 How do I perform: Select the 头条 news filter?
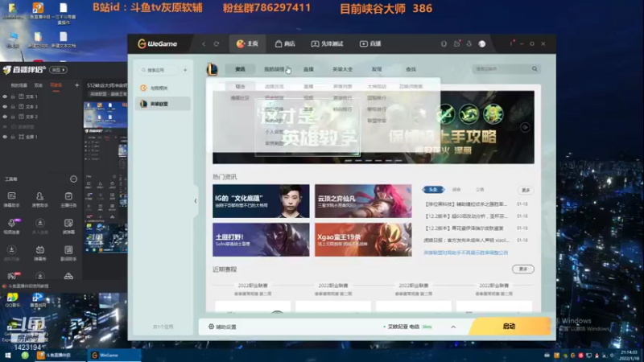tap(433, 190)
